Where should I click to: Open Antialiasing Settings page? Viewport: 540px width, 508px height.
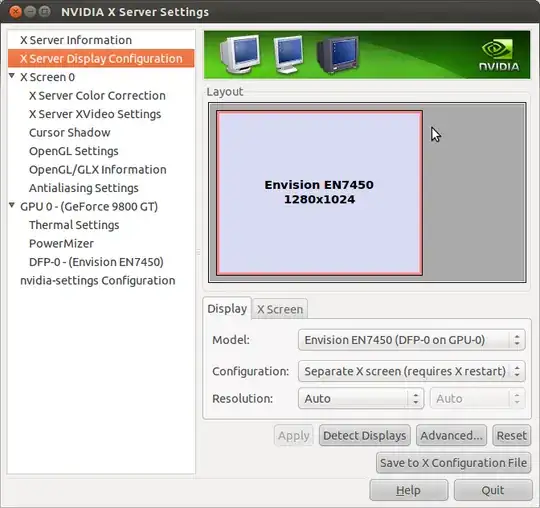coord(84,188)
